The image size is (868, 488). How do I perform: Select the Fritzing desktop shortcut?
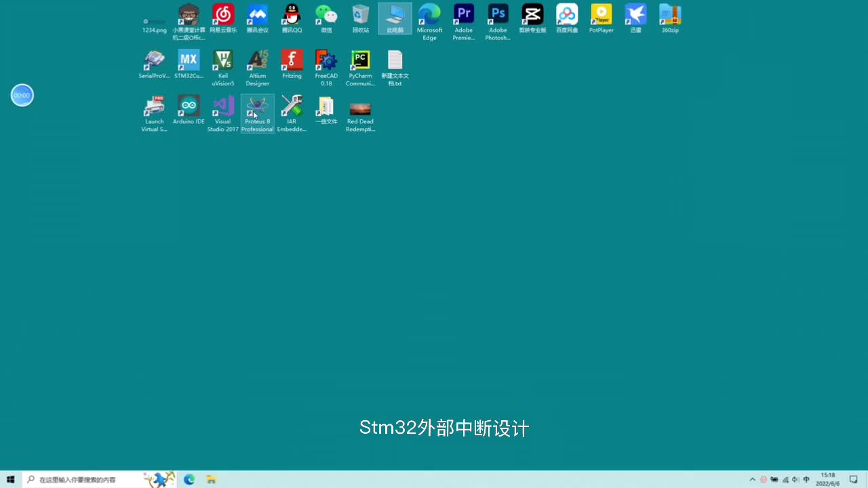coord(292,64)
